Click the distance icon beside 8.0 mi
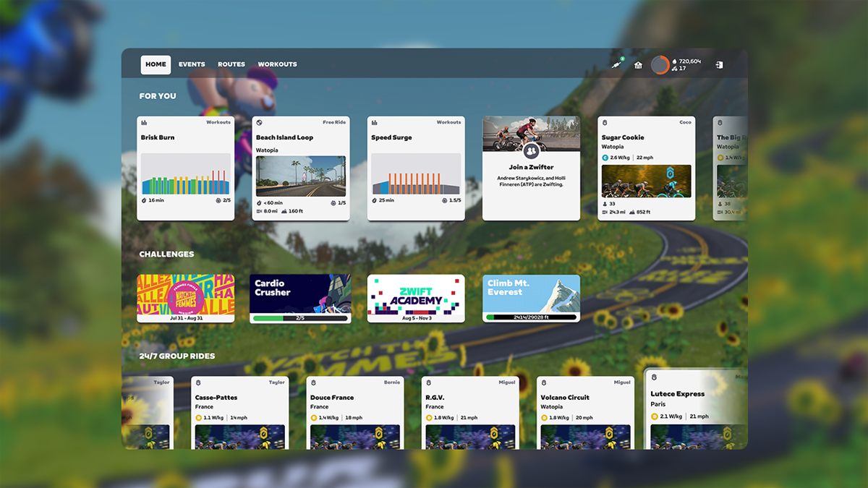Image resolution: width=868 pixels, height=488 pixels. (x=259, y=212)
